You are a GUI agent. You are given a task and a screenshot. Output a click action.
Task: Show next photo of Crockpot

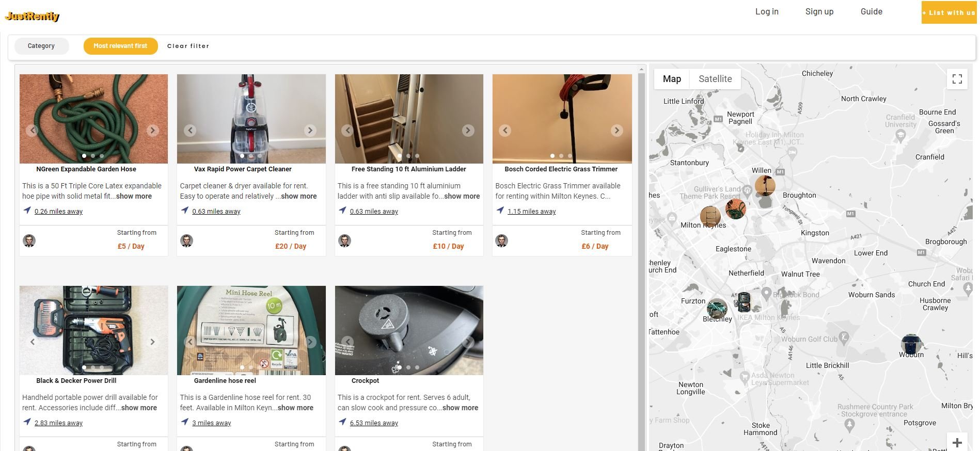click(x=468, y=342)
